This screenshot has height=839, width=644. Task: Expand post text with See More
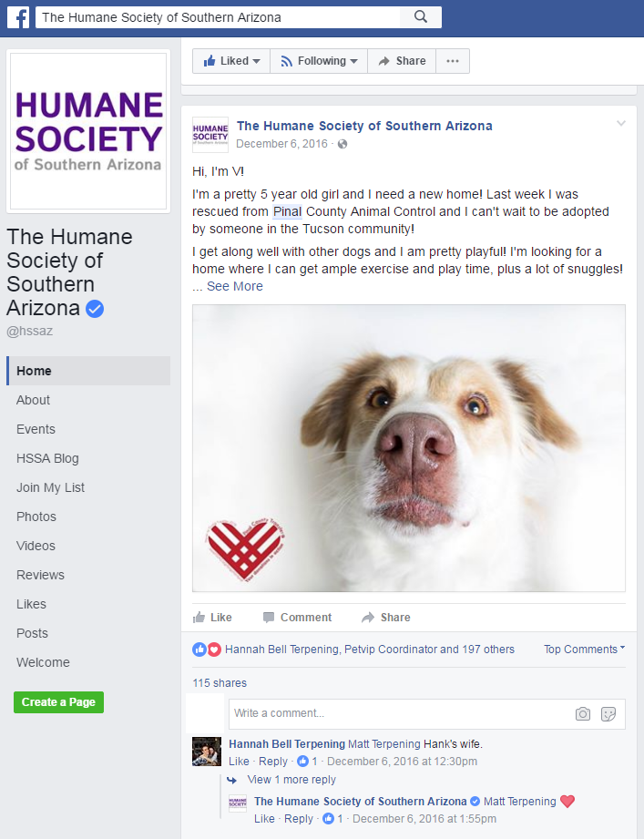pos(235,286)
